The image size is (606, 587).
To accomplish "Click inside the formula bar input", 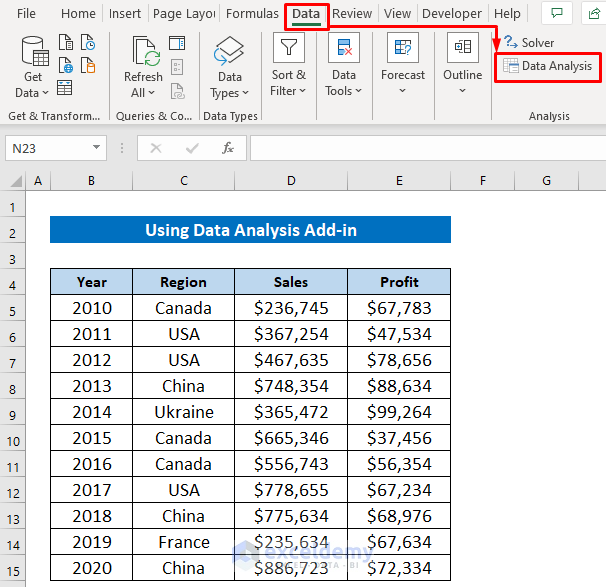I will click(x=428, y=148).
